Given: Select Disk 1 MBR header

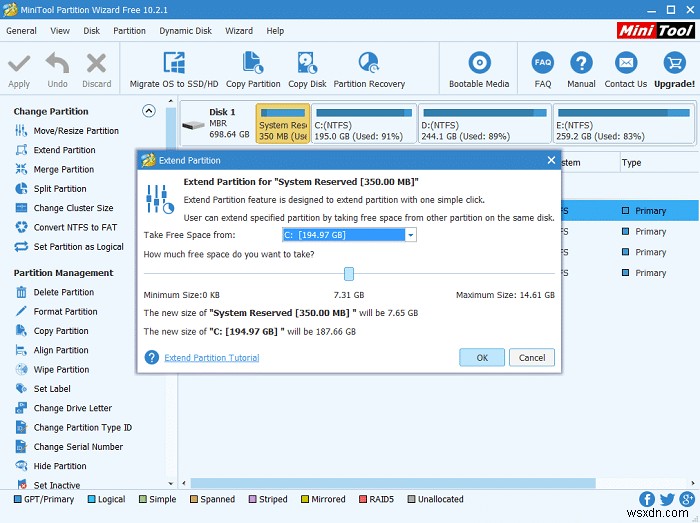Looking at the screenshot, I should [x=217, y=124].
